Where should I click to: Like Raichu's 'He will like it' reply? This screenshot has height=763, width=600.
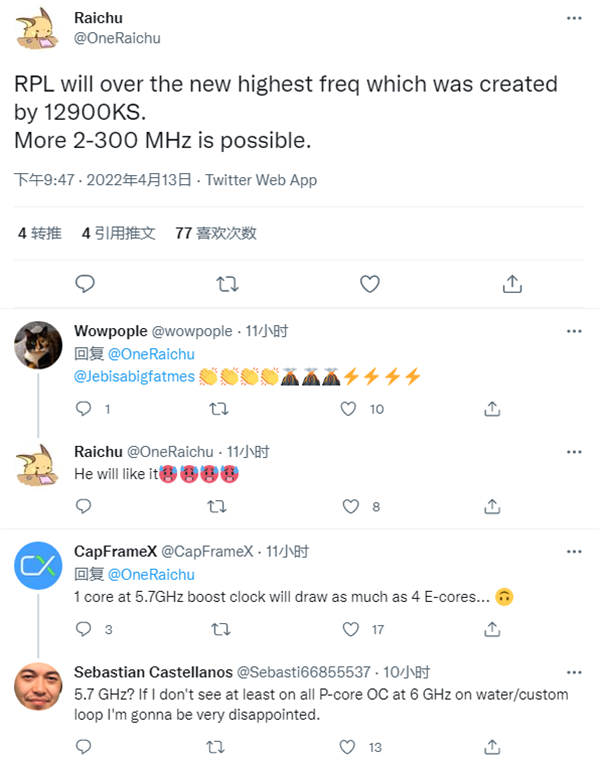tap(349, 507)
